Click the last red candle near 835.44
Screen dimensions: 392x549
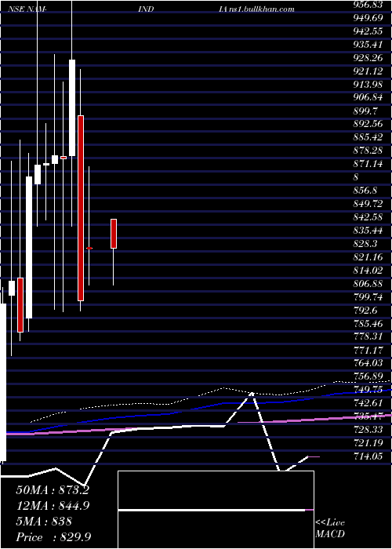114,234
